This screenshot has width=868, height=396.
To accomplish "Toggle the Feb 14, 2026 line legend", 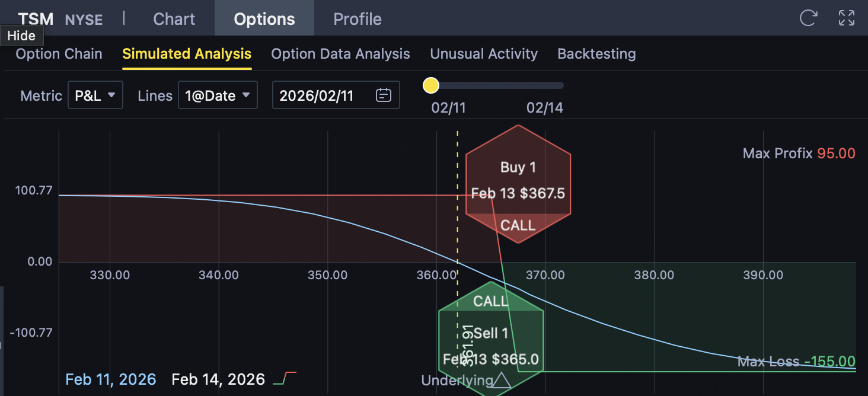I will pyautogui.click(x=218, y=379).
